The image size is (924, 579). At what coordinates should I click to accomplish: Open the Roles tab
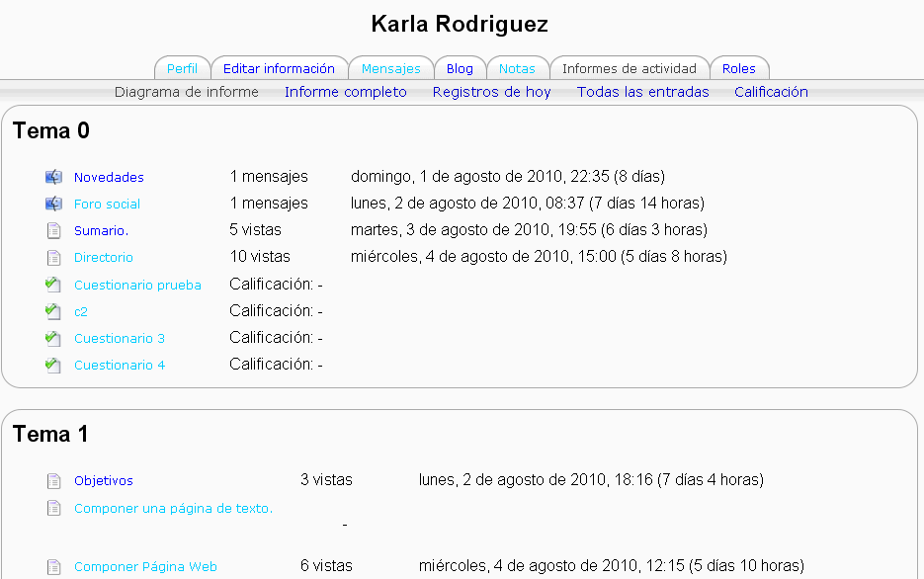(x=738, y=69)
